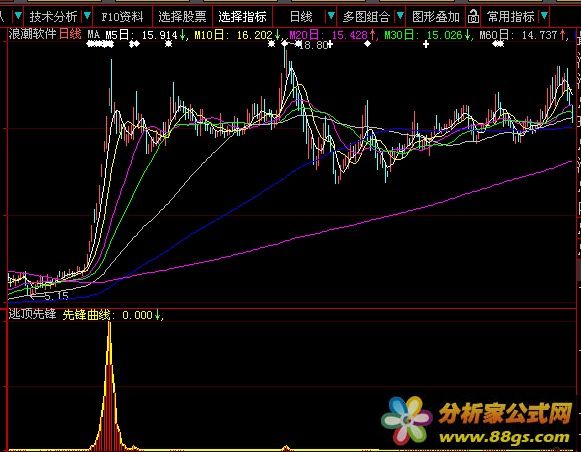Expand the dropdown arrow beside 多图组合
The width and height of the screenshot is (581, 452).
click(x=400, y=16)
